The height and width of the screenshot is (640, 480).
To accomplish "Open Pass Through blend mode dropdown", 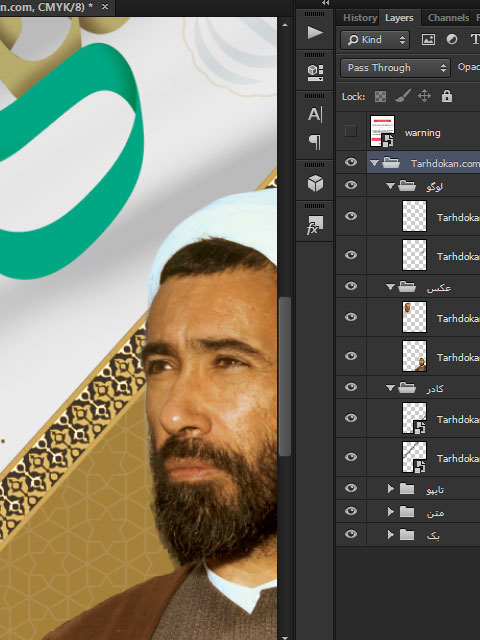I will coord(395,68).
